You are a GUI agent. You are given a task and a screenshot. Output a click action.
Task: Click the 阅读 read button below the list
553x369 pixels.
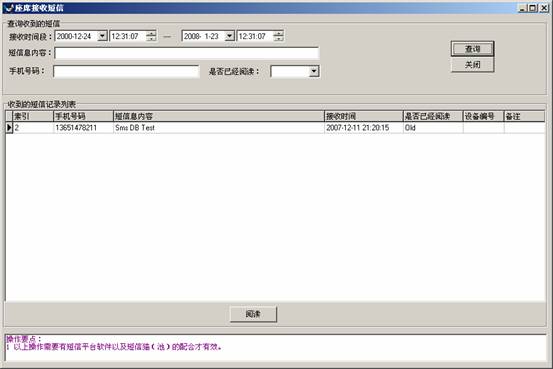[x=253, y=314]
